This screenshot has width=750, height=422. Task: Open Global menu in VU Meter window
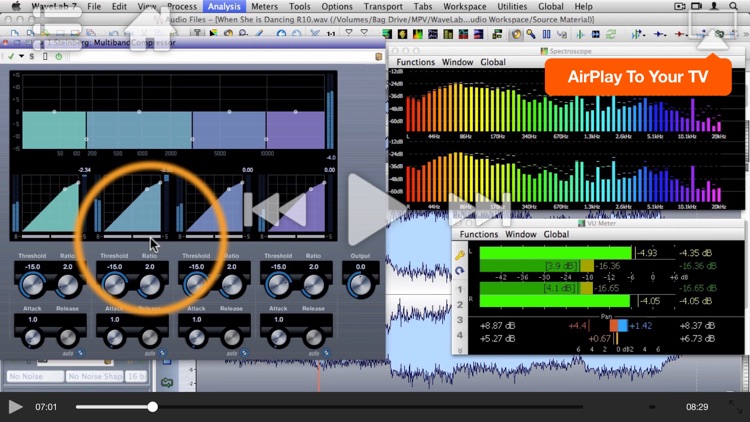point(556,234)
